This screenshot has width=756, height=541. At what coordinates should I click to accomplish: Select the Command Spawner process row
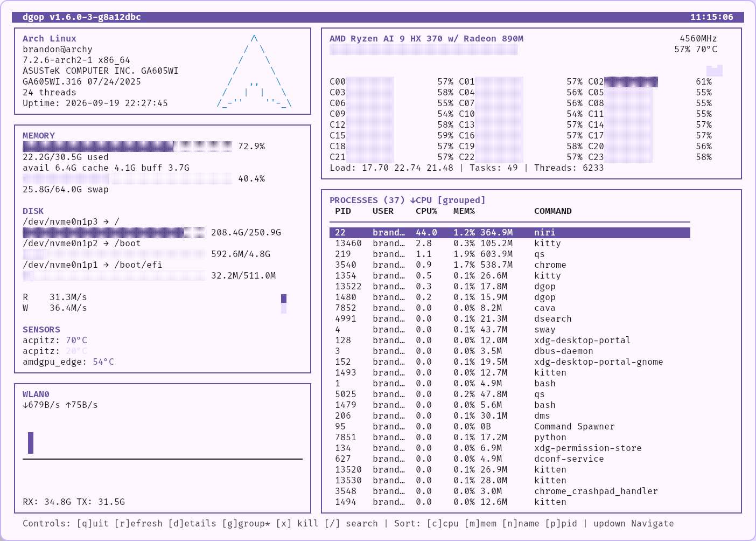click(510, 427)
